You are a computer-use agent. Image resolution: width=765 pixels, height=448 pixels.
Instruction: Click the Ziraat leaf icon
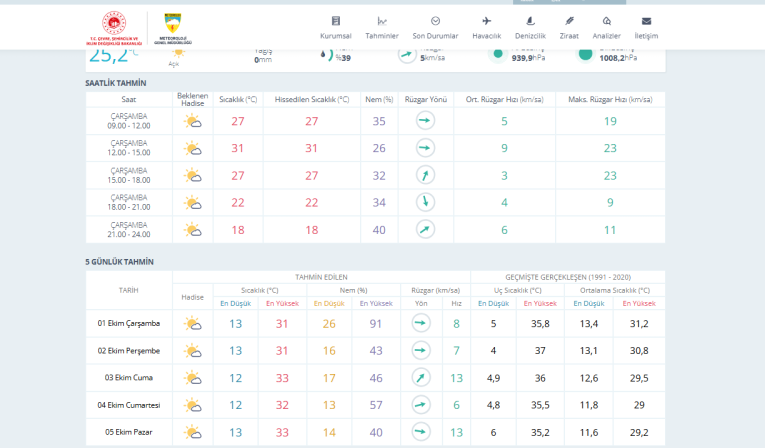(569, 21)
